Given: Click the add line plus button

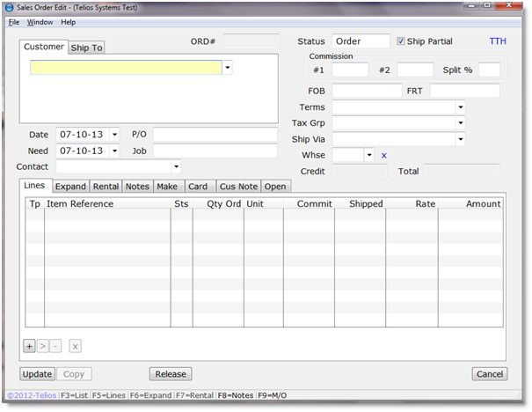Looking at the screenshot, I should (29, 346).
